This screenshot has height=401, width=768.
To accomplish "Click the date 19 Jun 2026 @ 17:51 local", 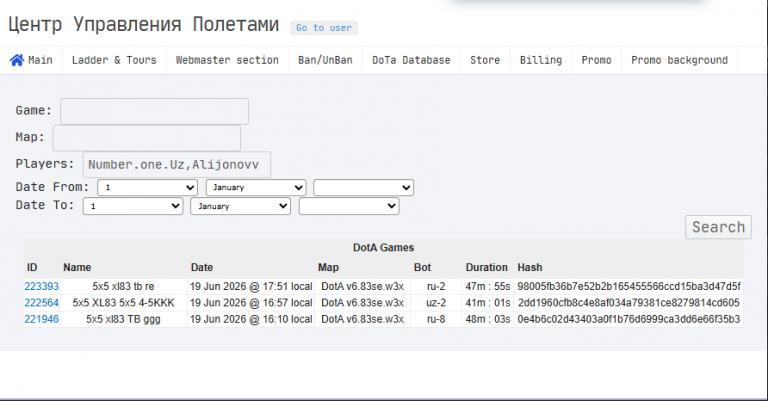I will tap(251, 286).
